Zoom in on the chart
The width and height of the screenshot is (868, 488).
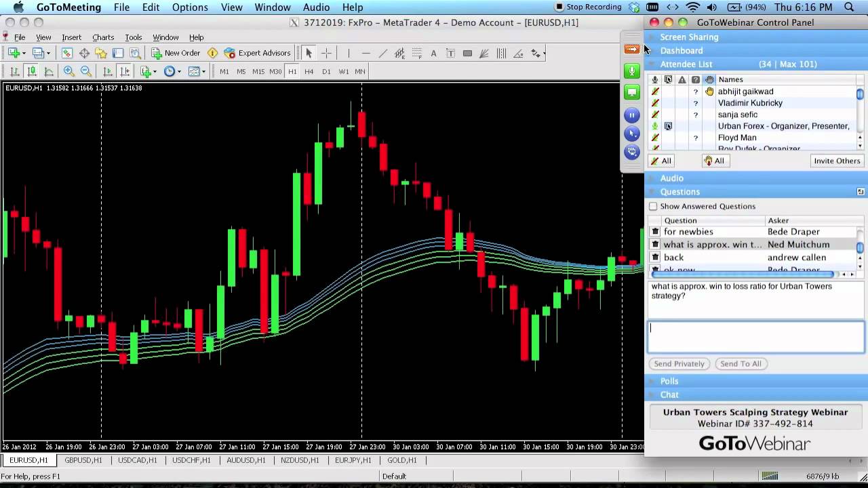(x=68, y=71)
